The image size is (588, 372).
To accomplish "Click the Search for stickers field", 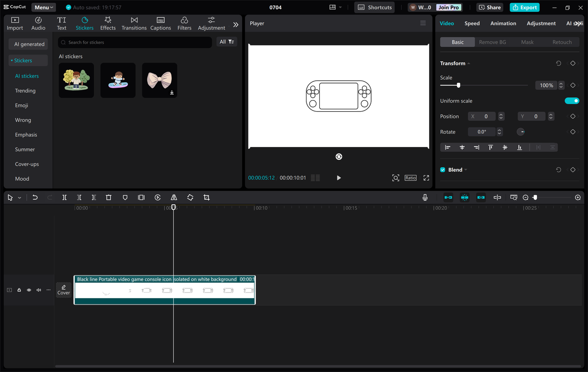I will tap(135, 42).
